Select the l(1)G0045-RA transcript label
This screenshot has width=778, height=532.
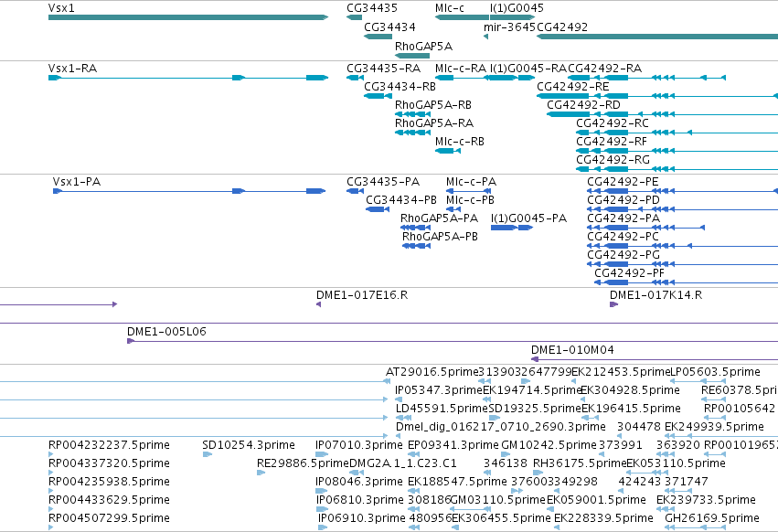pyautogui.click(x=528, y=69)
